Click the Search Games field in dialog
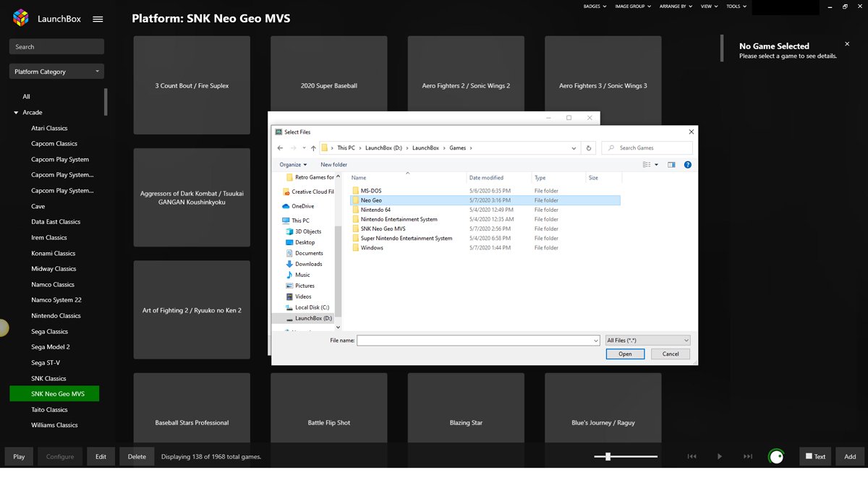Screen dimensions: 868x488 pyautogui.click(x=647, y=147)
